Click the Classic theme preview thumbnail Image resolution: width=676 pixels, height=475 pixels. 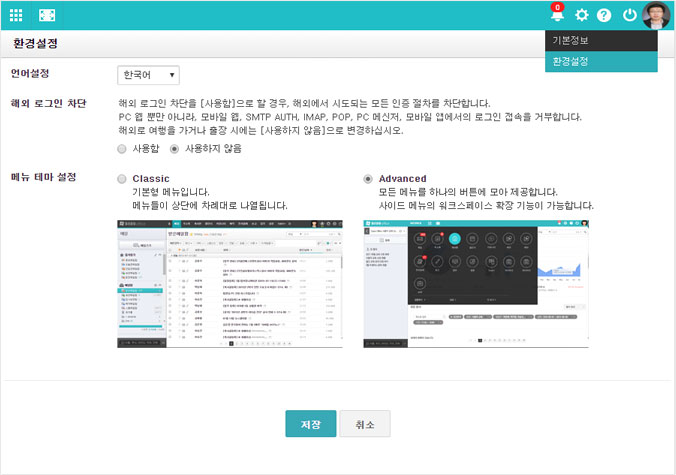(230, 284)
